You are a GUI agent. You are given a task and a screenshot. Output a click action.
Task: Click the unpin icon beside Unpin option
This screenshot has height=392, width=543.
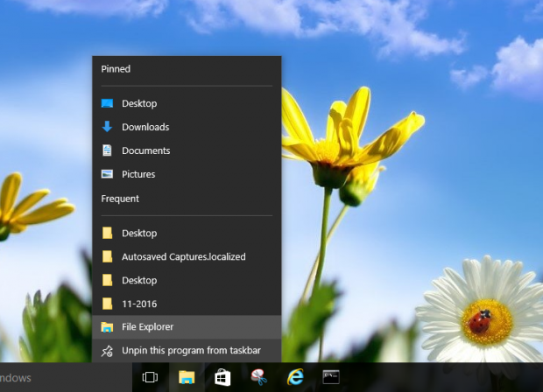pyautogui.click(x=107, y=351)
